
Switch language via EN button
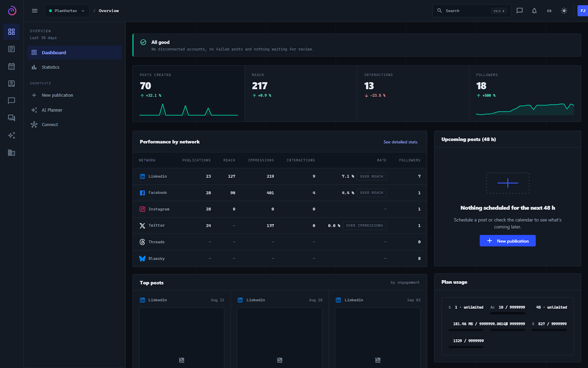pos(549,11)
